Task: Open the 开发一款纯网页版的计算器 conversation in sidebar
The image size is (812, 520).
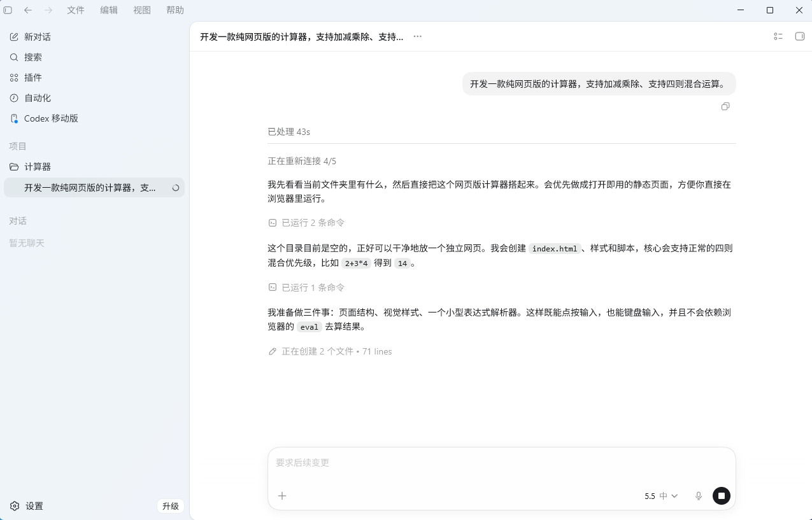Action: click(94, 188)
